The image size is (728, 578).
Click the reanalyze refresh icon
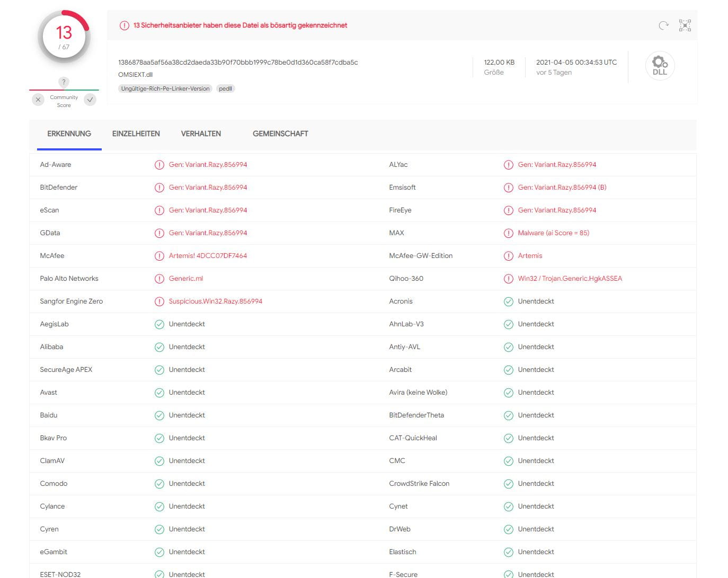coord(663,25)
